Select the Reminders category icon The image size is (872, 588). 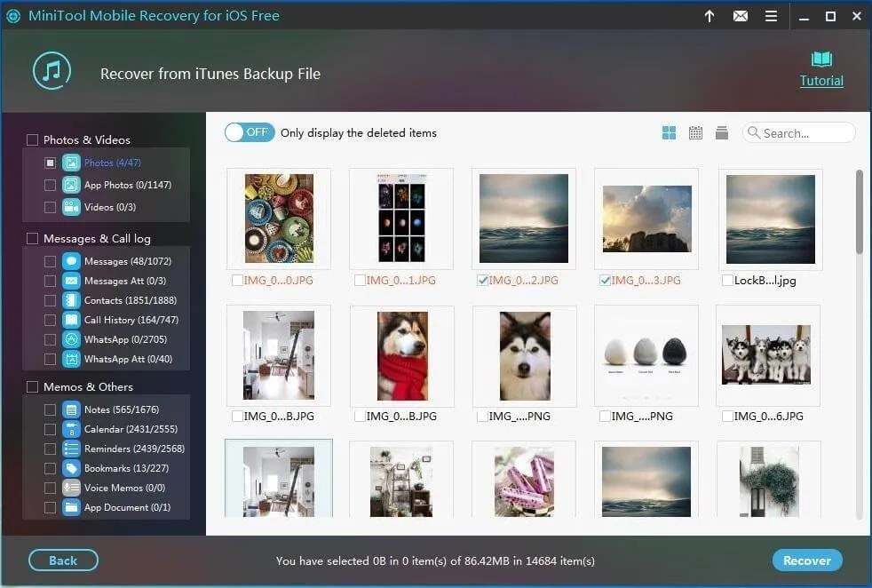click(71, 449)
